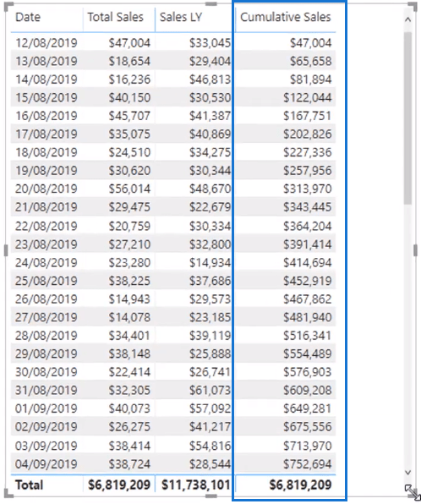Click the $752,694 cumulative sales cell

tap(307, 463)
